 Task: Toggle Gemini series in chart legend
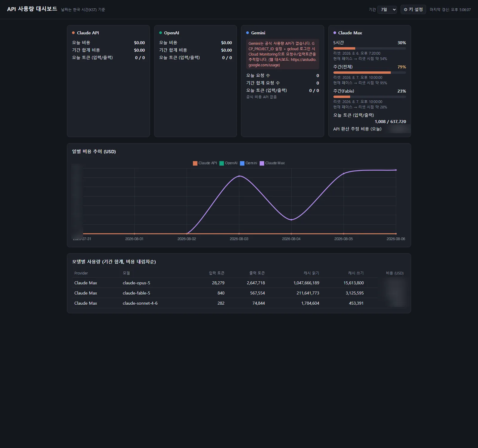point(249,163)
